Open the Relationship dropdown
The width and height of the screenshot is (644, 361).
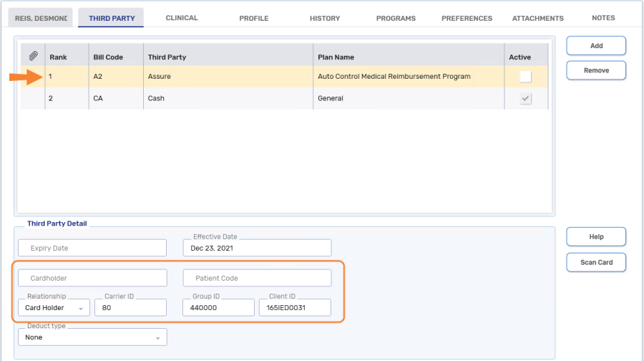[54, 308]
